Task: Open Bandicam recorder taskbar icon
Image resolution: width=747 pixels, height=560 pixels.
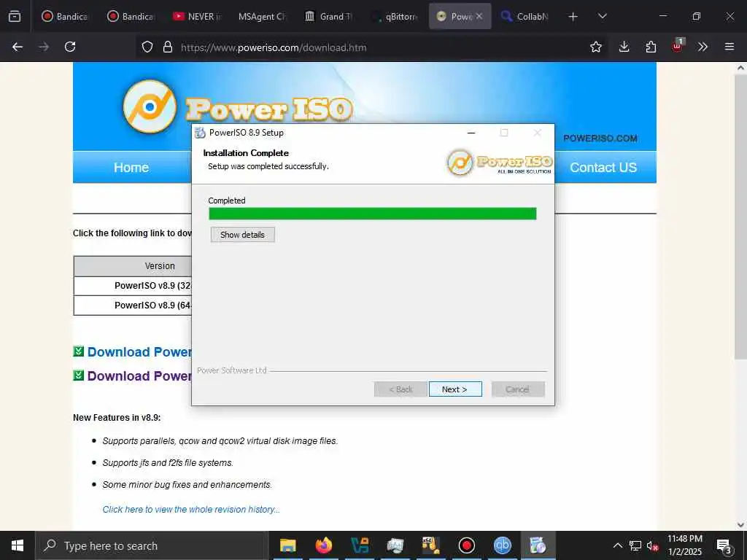Action: (x=466, y=545)
